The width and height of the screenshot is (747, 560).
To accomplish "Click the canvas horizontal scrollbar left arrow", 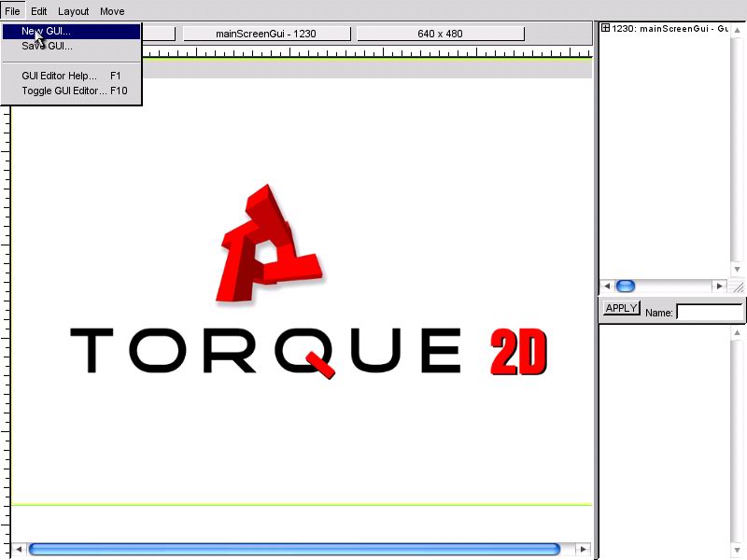I will [x=19, y=549].
